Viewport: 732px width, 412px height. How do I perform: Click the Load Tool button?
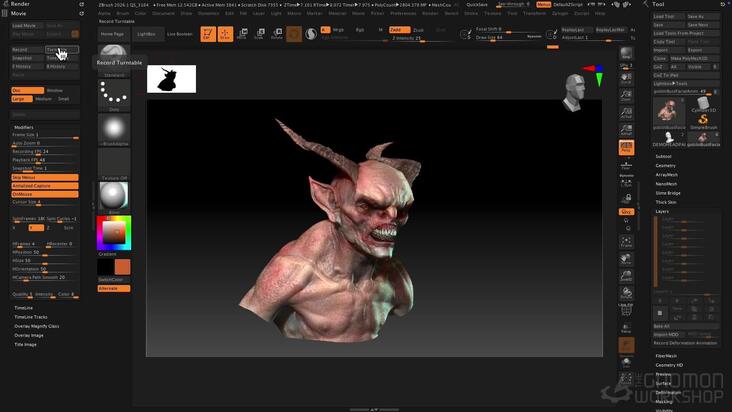click(x=669, y=16)
